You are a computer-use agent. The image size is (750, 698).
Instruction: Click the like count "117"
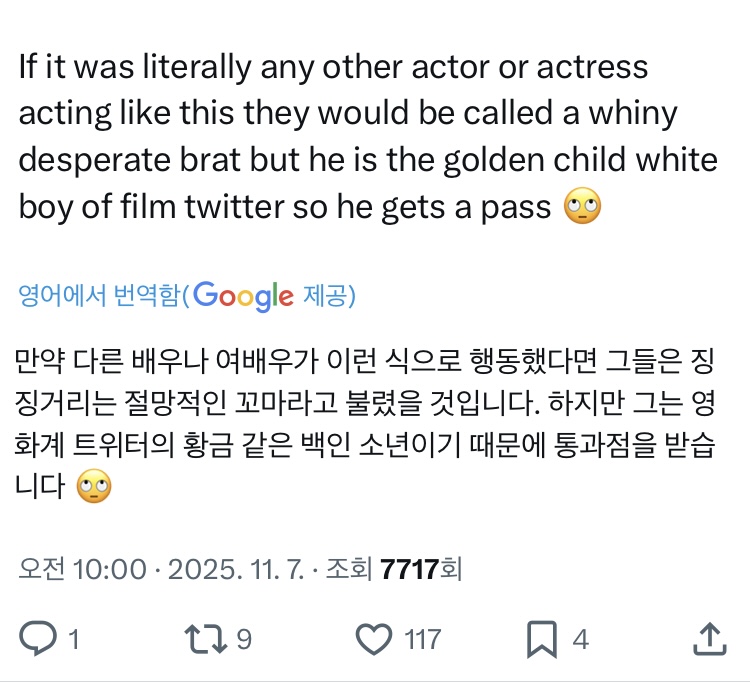[422, 639]
